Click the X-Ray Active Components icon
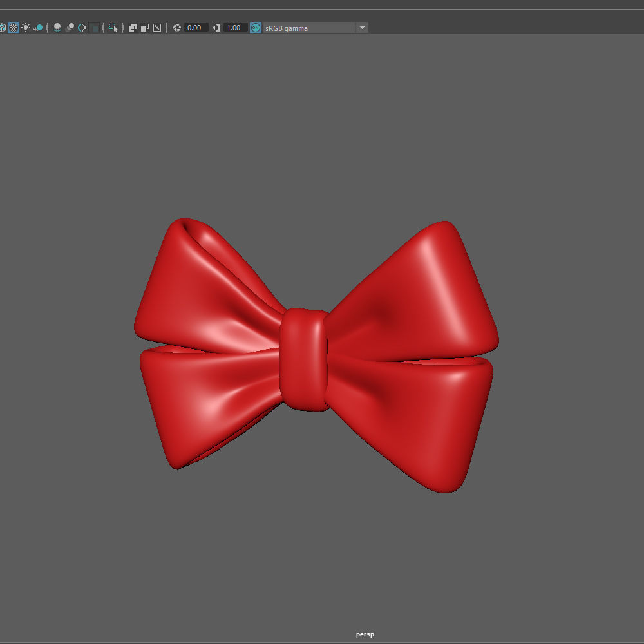Screen dimensions: 644x644 pyautogui.click(x=144, y=28)
